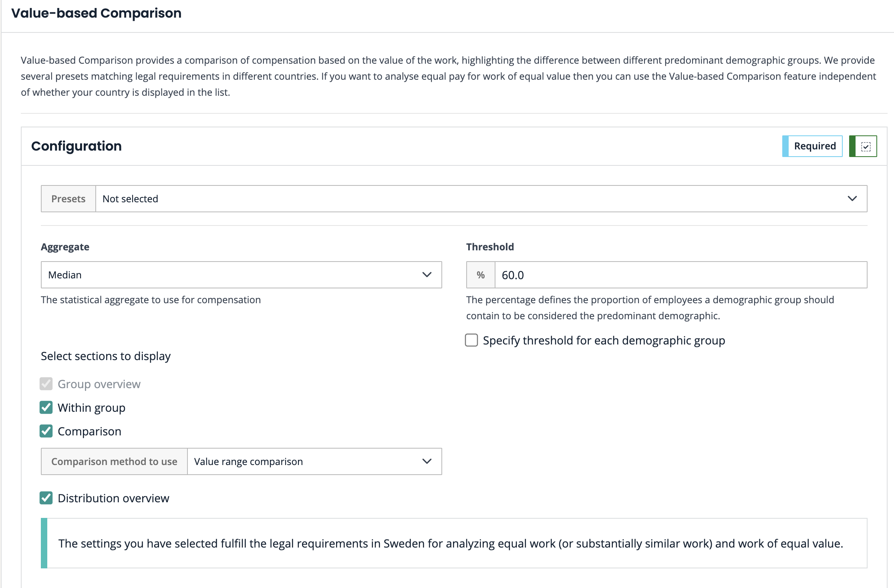Click the Sweden legal requirements info banner
Image resolution: width=894 pixels, height=588 pixels.
tap(450, 544)
